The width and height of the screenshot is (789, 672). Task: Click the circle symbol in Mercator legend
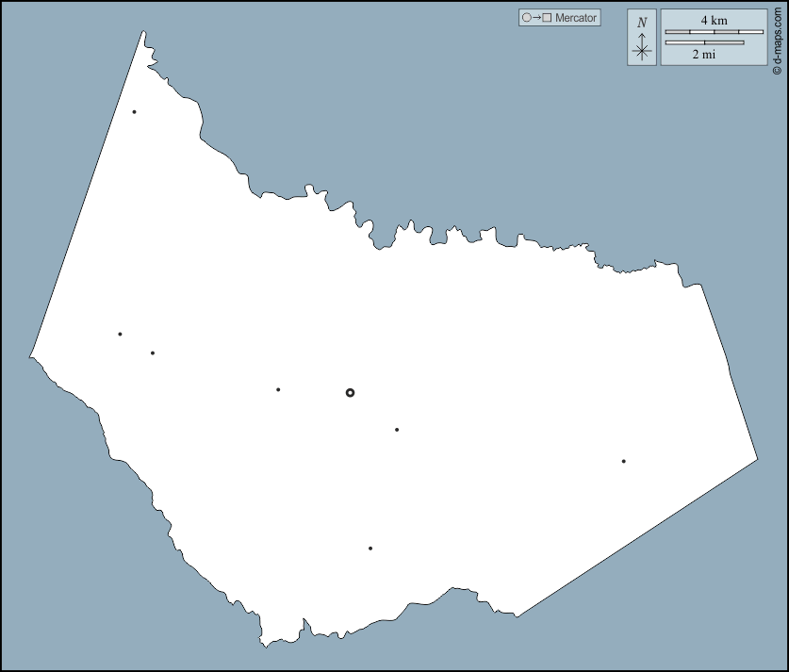click(526, 18)
